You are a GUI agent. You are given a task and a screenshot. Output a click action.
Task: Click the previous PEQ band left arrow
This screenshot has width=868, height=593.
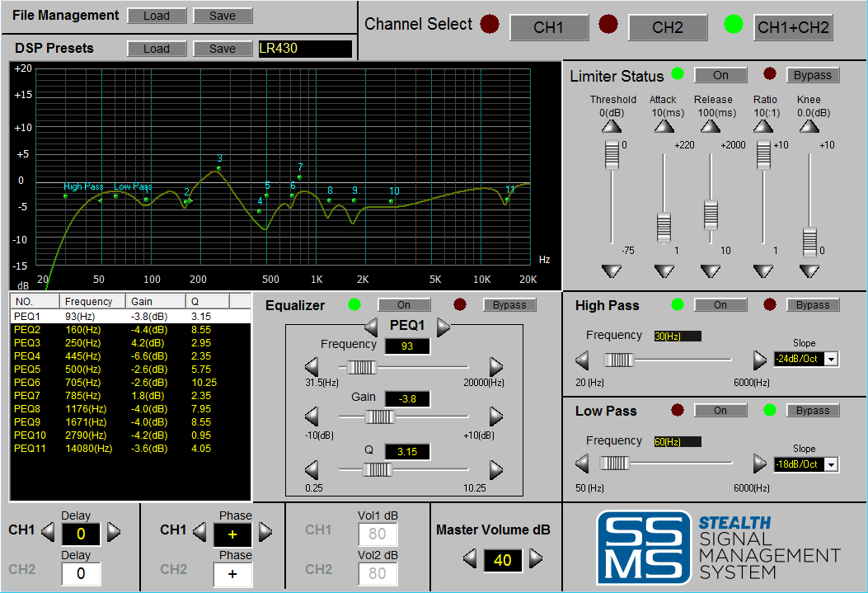click(373, 327)
